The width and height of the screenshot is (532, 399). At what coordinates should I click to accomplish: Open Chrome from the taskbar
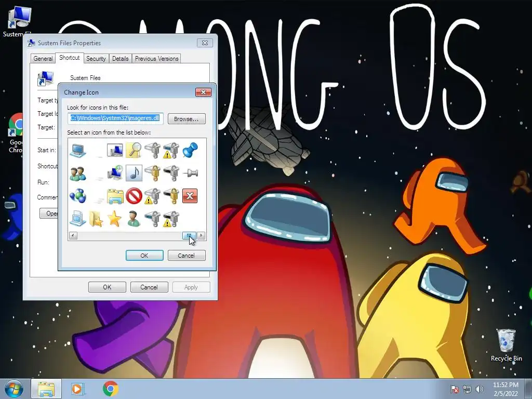click(110, 389)
